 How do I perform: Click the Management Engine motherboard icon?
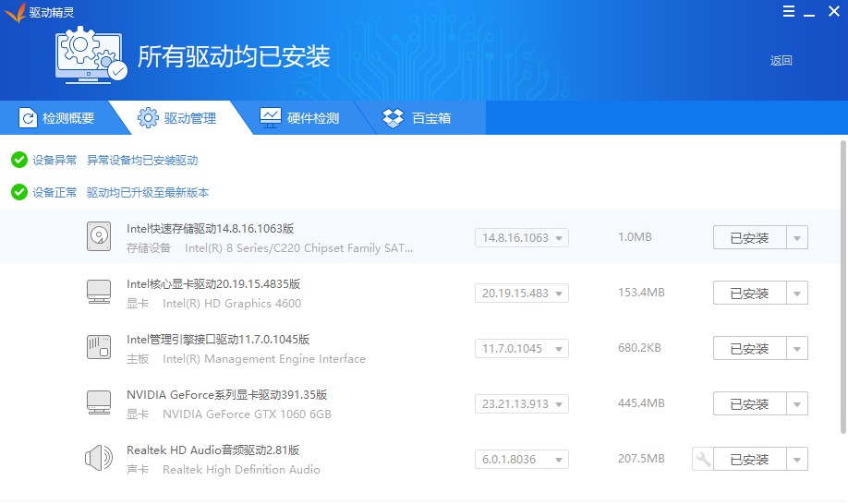tap(99, 348)
